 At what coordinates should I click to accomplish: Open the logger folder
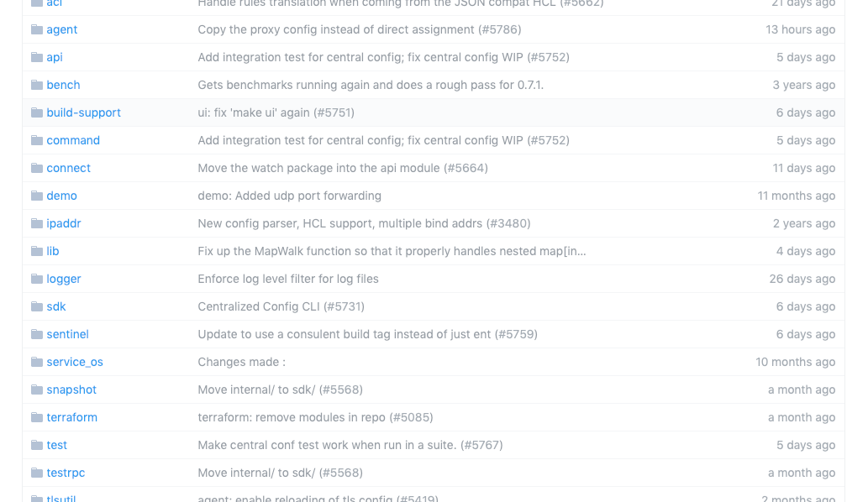[64, 279]
